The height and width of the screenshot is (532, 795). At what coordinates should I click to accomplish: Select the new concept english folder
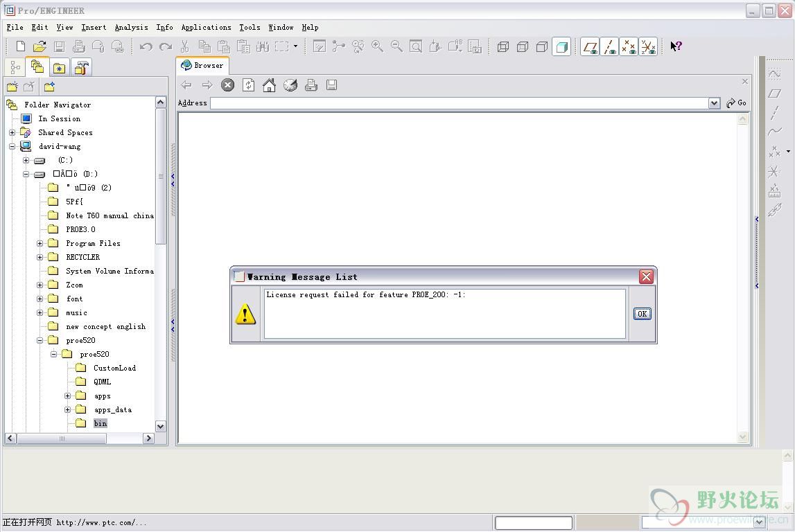[106, 327]
